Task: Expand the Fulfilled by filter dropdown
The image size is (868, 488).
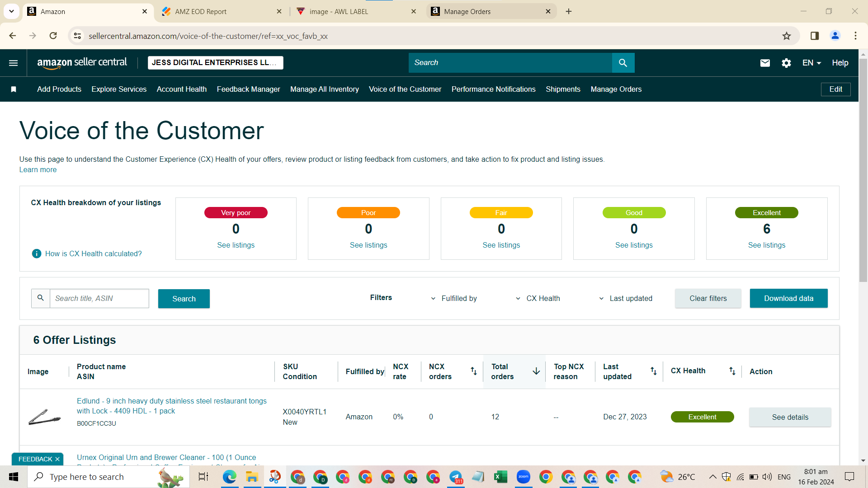Action: (453, 298)
